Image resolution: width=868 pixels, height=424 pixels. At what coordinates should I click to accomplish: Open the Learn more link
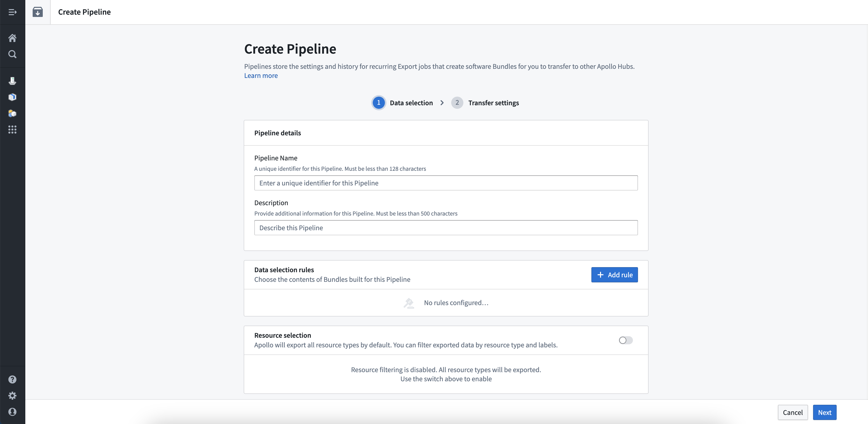tap(261, 75)
